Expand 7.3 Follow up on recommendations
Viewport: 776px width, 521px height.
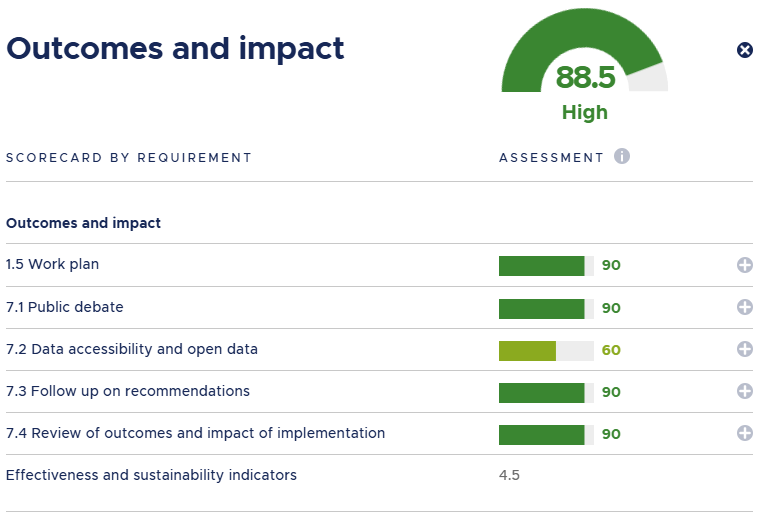click(x=744, y=391)
